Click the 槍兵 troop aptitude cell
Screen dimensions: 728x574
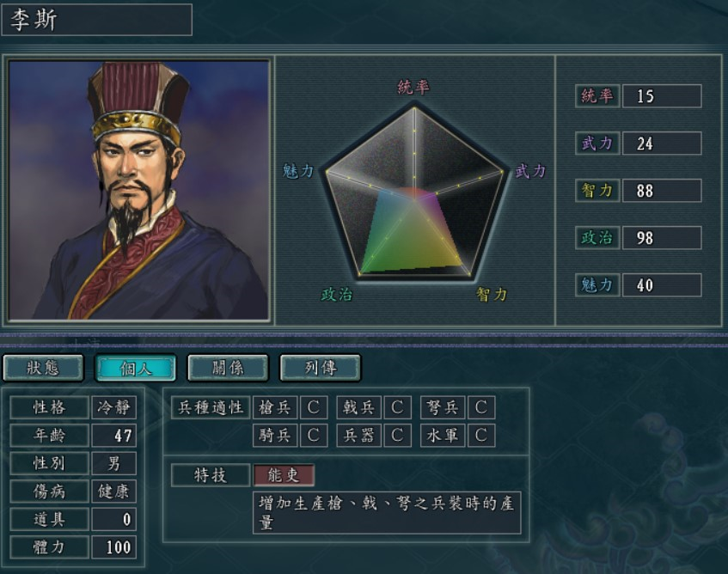[275, 407]
